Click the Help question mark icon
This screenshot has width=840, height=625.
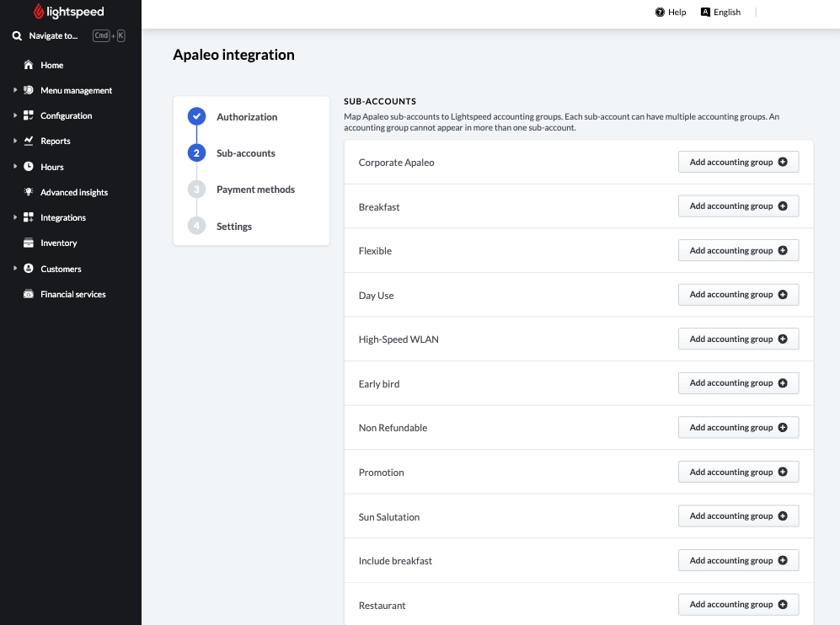tap(660, 12)
